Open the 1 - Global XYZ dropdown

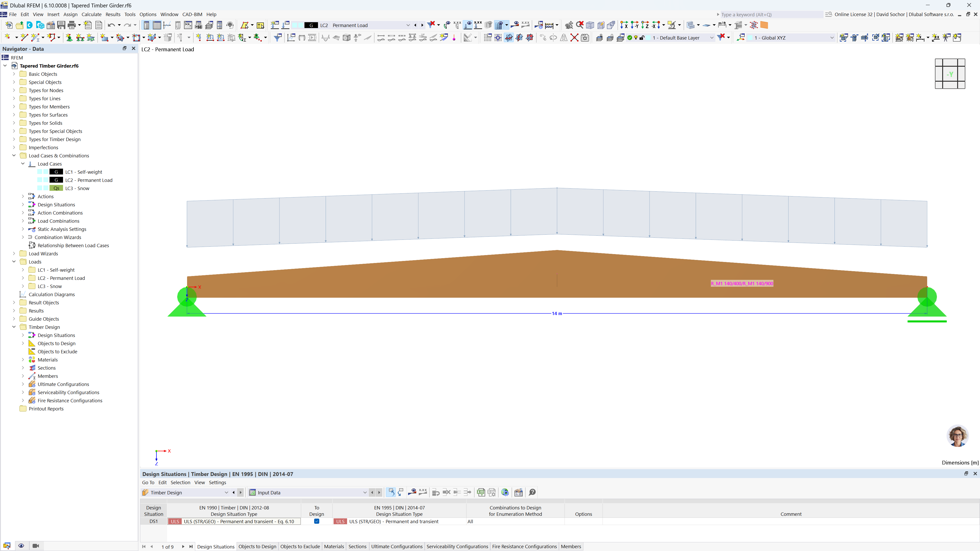(x=832, y=38)
